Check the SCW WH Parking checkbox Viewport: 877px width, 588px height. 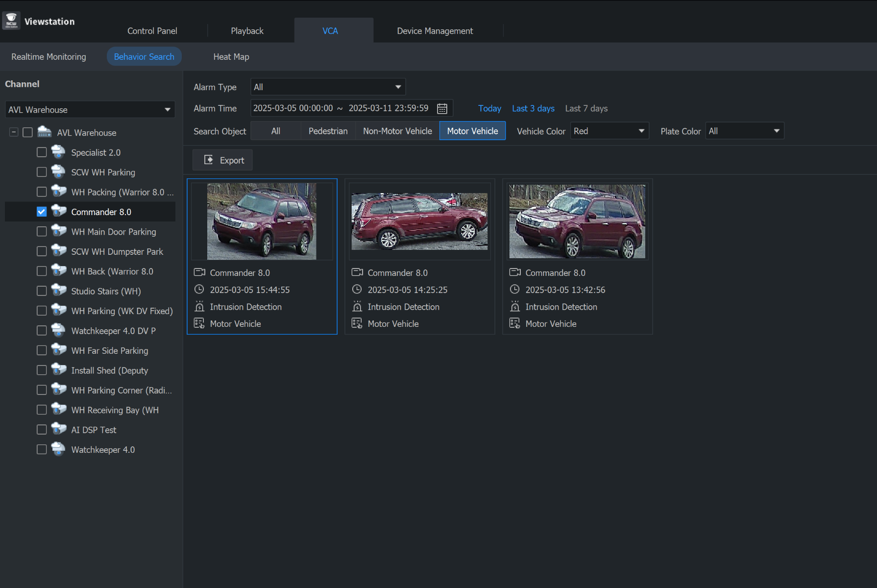(x=42, y=172)
